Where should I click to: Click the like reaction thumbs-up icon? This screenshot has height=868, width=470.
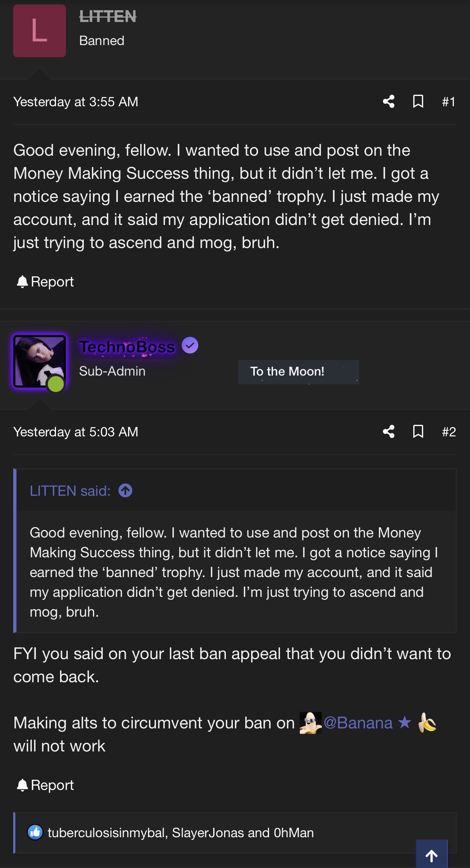tap(35, 832)
